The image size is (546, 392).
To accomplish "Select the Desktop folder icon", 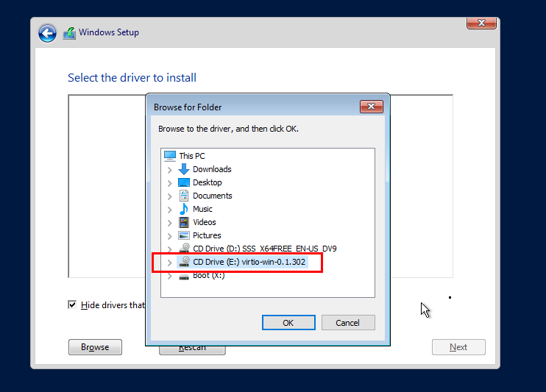I will click(184, 182).
